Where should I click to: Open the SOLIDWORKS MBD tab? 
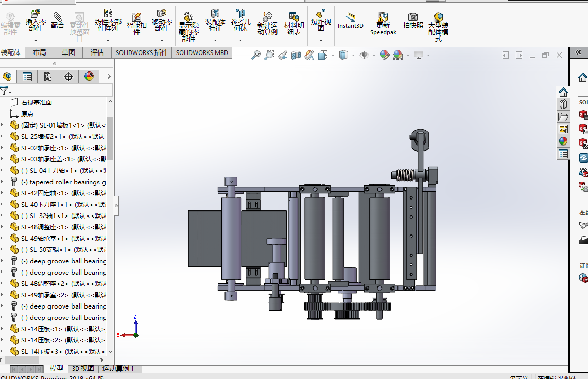tap(202, 53)
